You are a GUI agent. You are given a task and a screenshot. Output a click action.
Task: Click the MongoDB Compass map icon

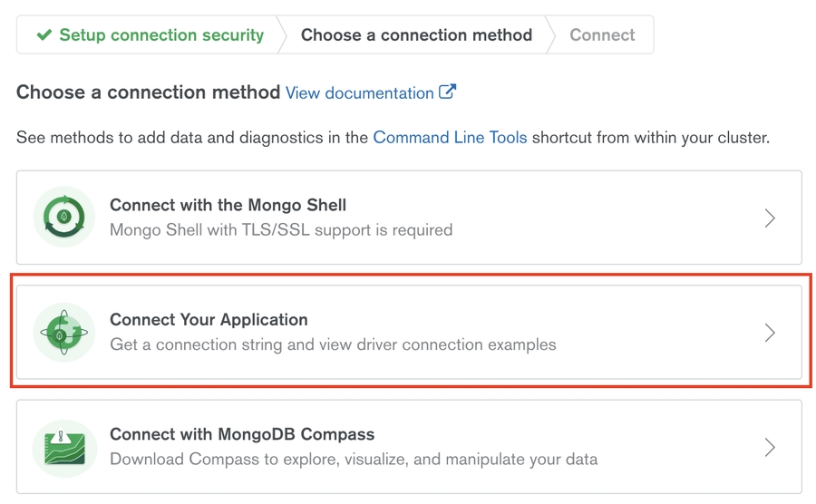click(64, 447)
